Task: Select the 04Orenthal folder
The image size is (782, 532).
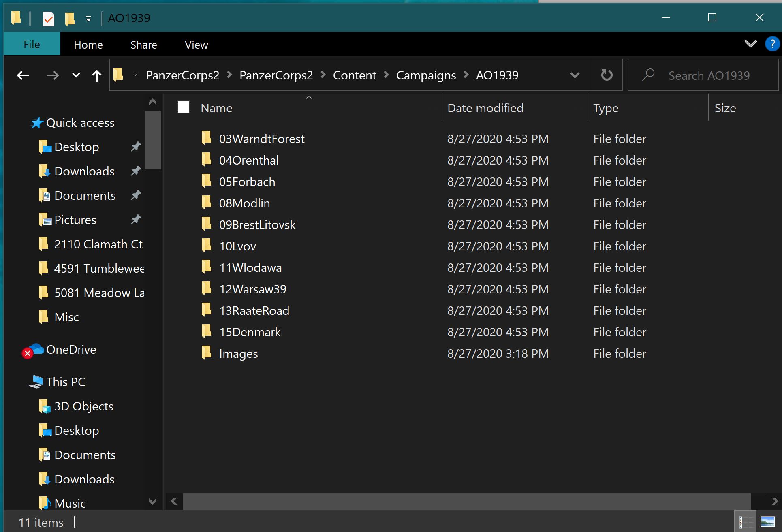Action: (x=249, y=160)
